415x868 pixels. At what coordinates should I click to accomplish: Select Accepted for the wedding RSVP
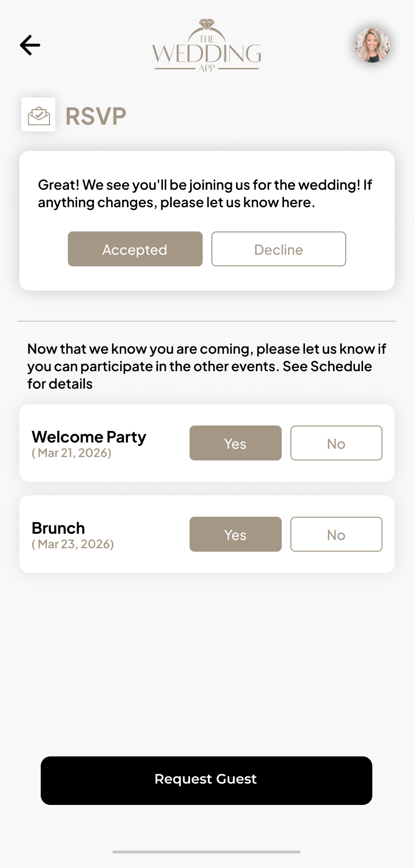coord(135,249)
